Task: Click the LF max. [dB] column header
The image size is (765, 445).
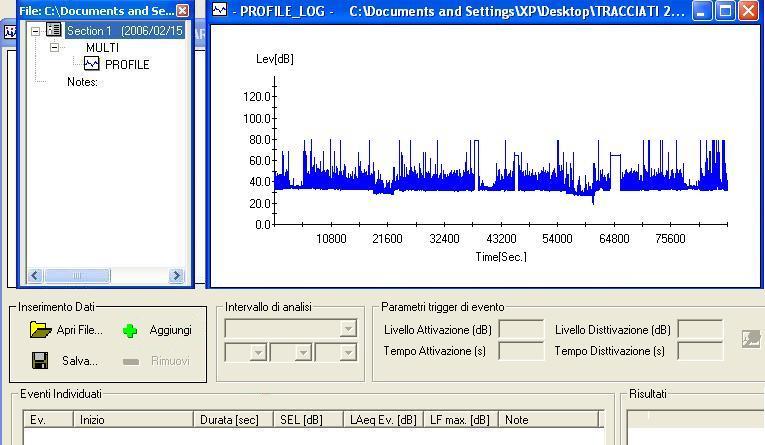Action: click(x=461, y=420)
